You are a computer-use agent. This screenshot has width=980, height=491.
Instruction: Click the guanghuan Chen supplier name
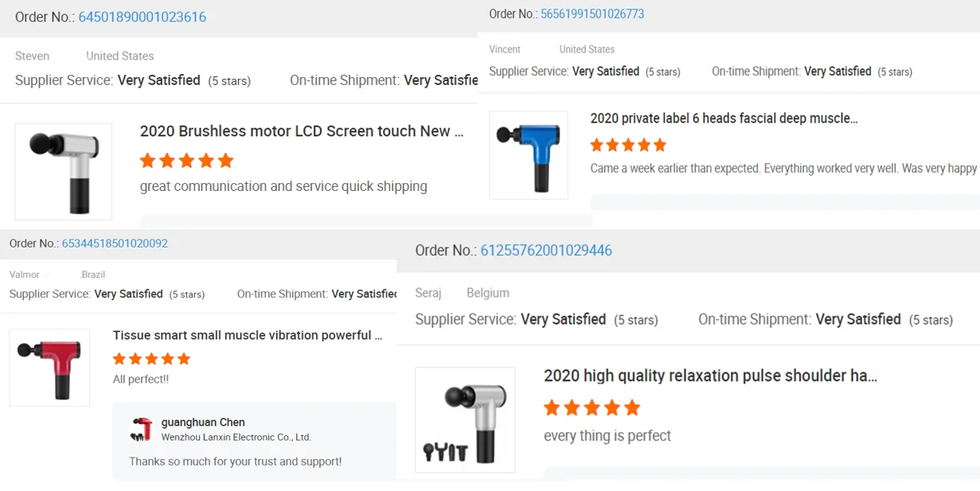(x=203, y=423)
